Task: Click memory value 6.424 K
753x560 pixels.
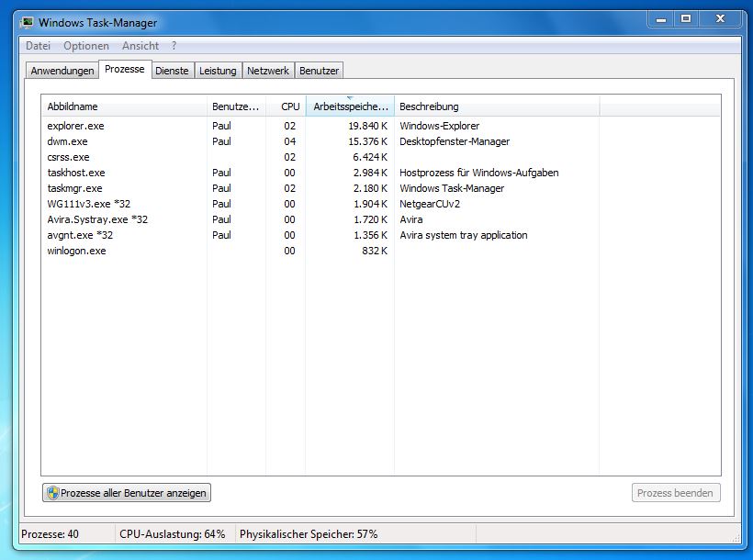Action: pos(370,157)
